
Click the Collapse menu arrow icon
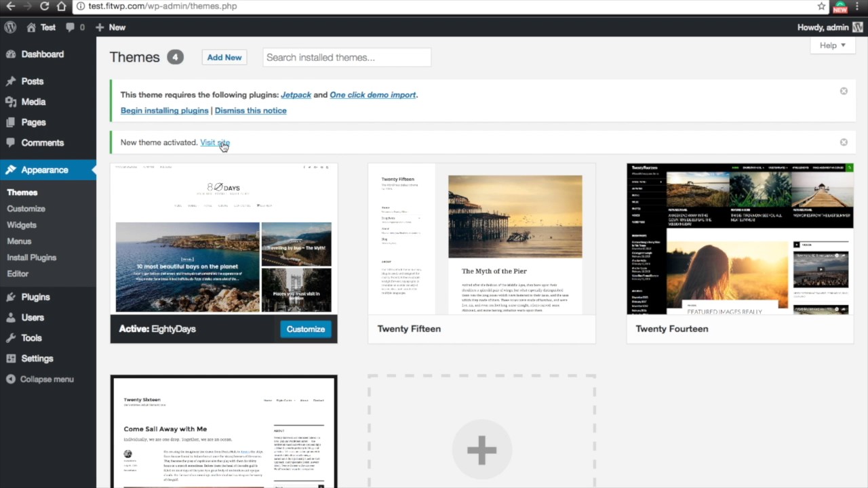[x=11, y=379]
